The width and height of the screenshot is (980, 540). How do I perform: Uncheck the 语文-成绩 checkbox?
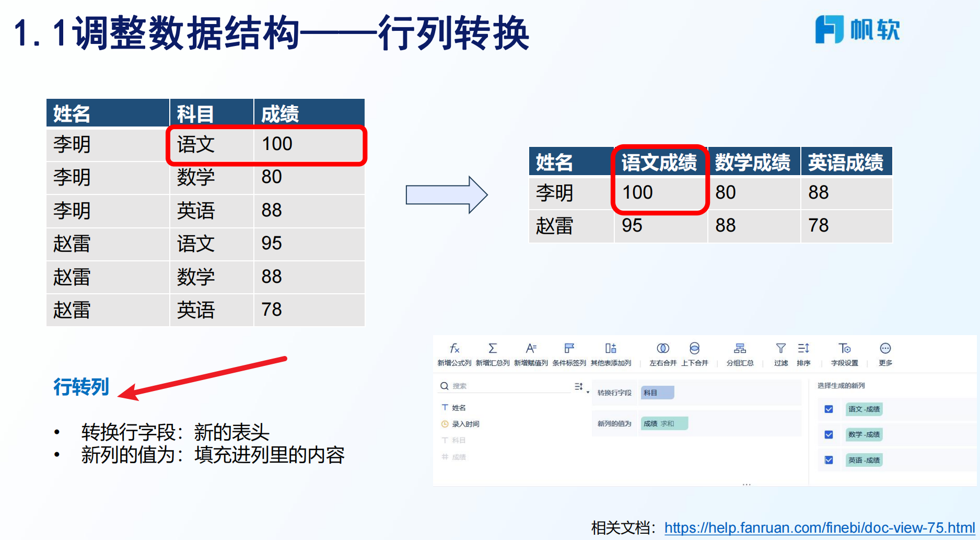point(829,409)
